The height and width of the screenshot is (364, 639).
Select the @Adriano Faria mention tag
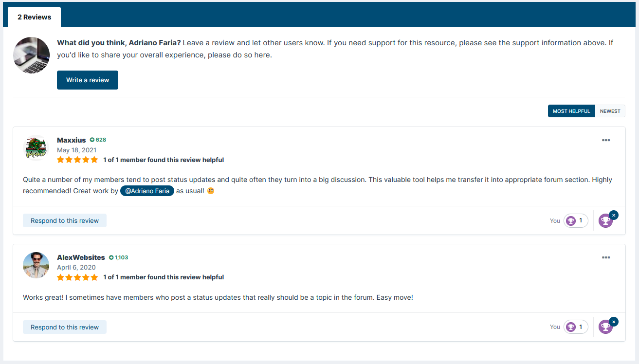(x=147, y=191)
